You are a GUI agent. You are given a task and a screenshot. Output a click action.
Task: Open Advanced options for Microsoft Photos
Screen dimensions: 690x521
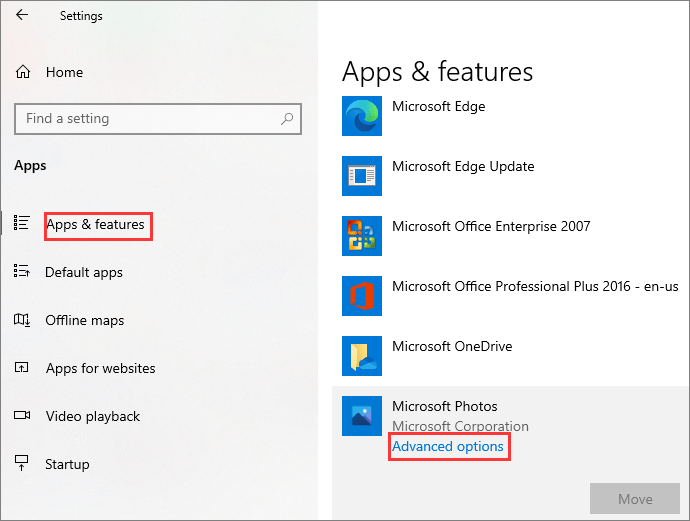[448, 446]
